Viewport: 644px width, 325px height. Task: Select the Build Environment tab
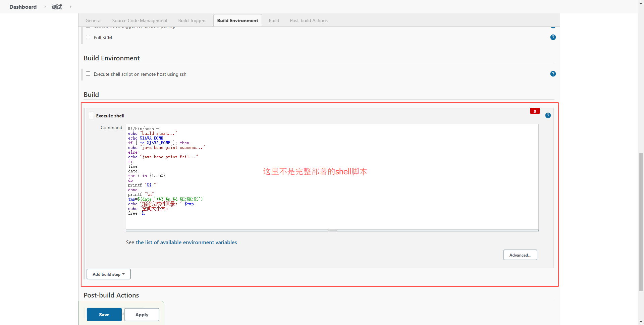point(237,20)
